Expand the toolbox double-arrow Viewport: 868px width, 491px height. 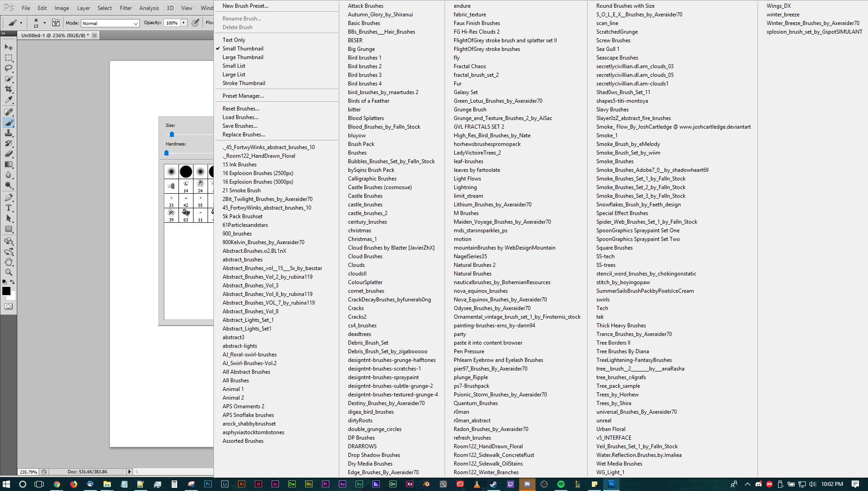pyautogui.click(x=3, y=33)
